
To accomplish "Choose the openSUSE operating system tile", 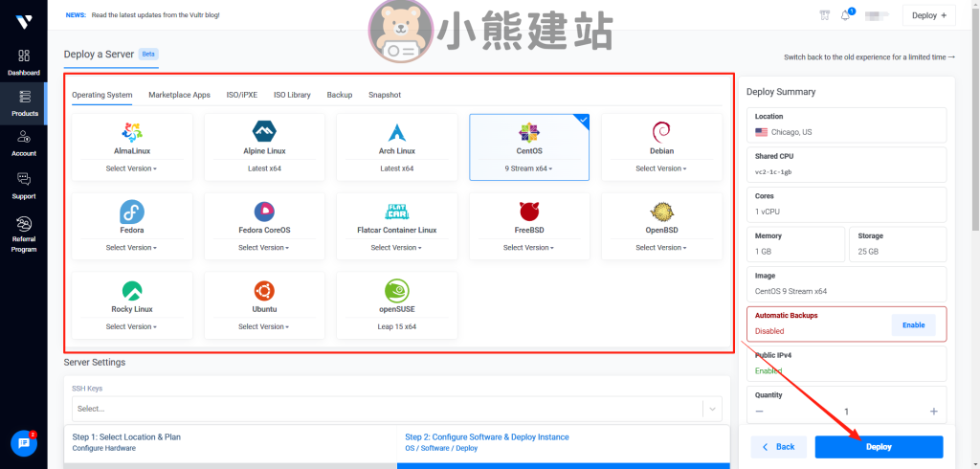I will tap(396, 304).
